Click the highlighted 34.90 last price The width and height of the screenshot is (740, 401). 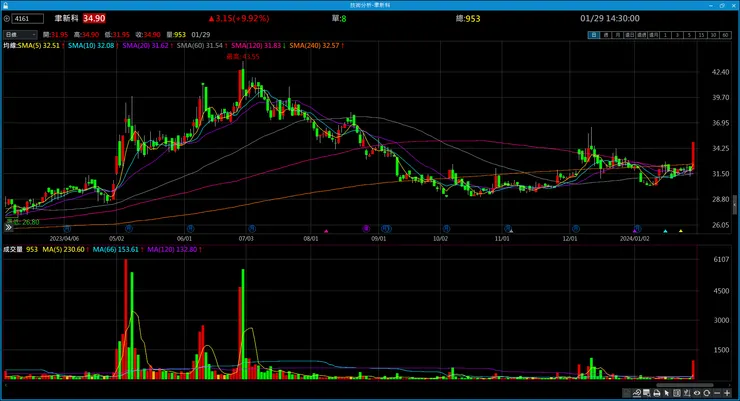[94, 18]
